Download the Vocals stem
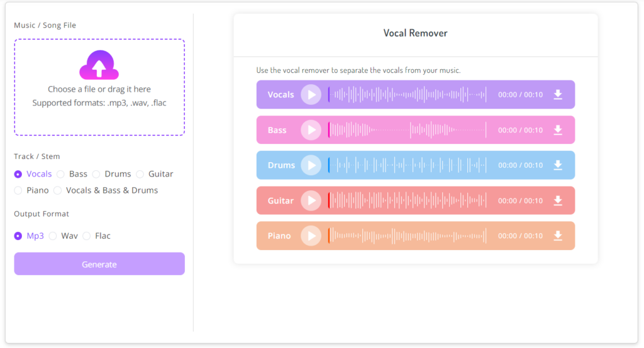The image size is (644, 348). point(557,95)
